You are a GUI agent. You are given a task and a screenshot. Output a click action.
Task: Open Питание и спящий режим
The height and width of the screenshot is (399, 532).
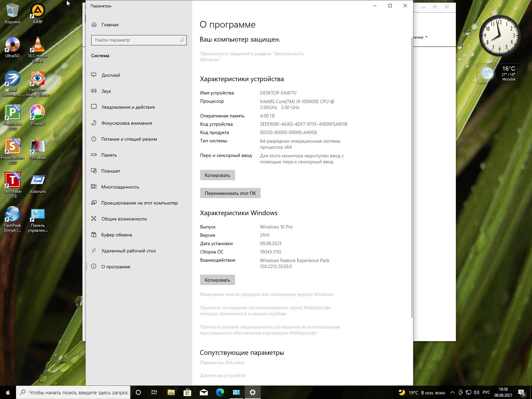[139, 139]
